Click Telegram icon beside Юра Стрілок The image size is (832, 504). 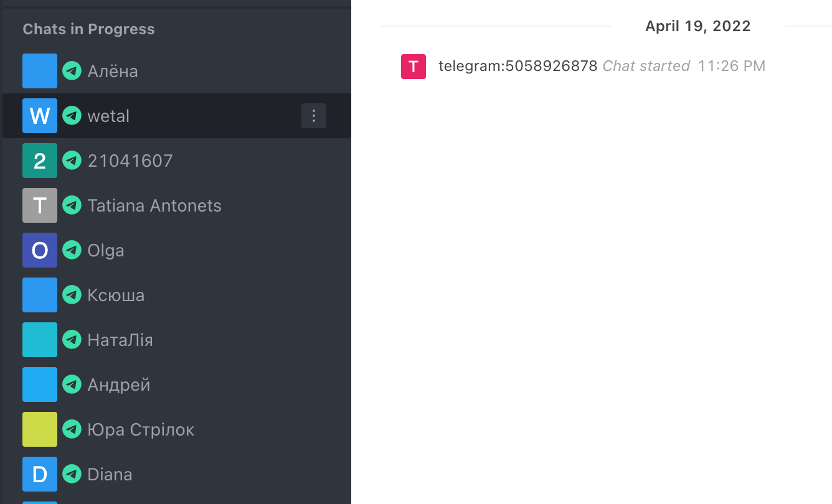pyautogui.click(x=72, y=429)
